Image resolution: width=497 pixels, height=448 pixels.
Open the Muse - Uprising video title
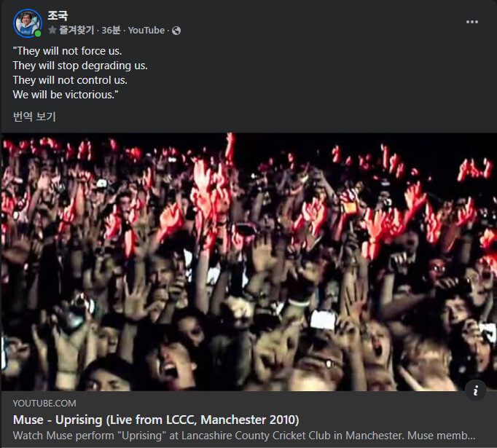pyautogui.click(x=156, y=420)
